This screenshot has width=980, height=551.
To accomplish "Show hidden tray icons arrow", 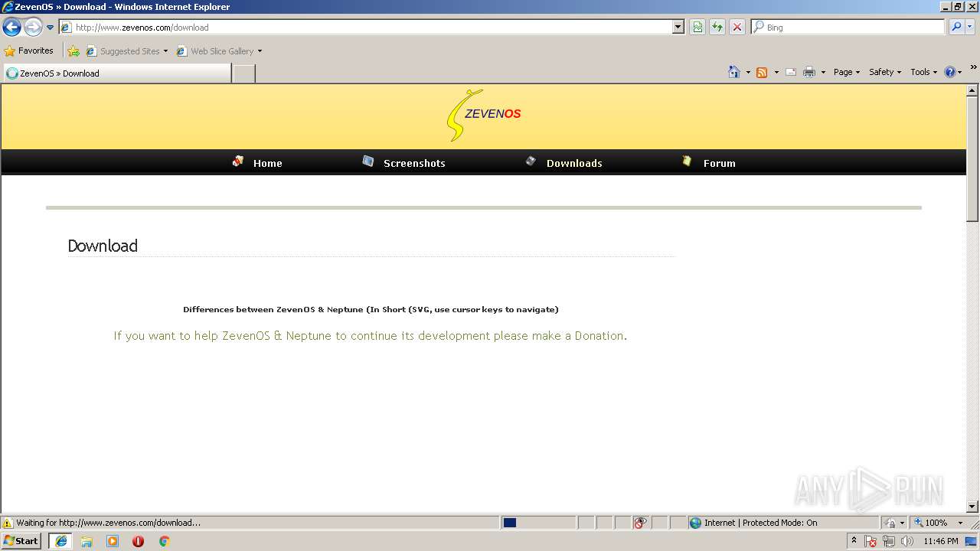I will 854,541.
